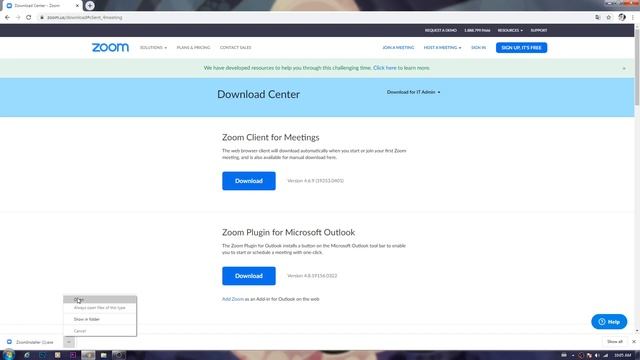The image size is (640, 360).
Task: Click the Zoom logo in header
Action: click(x=110, y=47)
